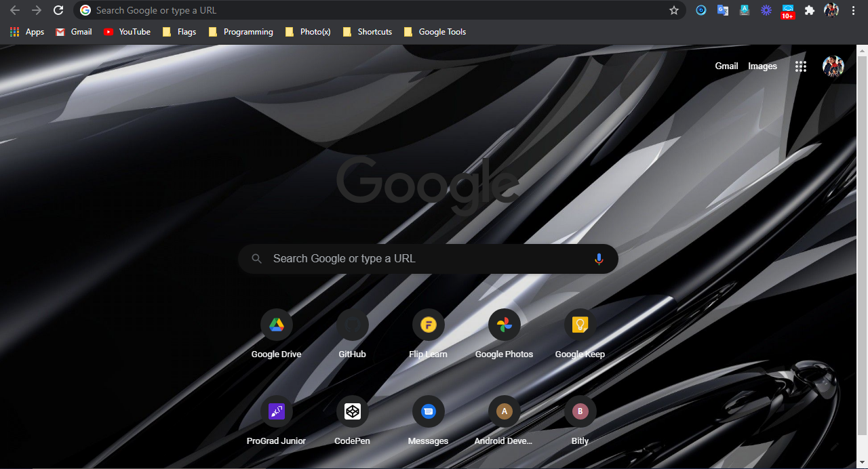Image resolution: width=868 pixels, height=469 pixels.
Task: Expand the Google Tools bookmark folder
Action: (435, 32)
